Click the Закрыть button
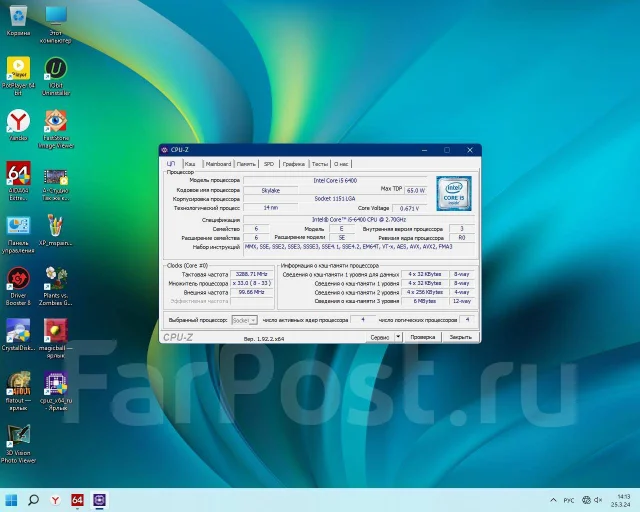The width and height of the screenshot is (640, 512). coord(460,337)
